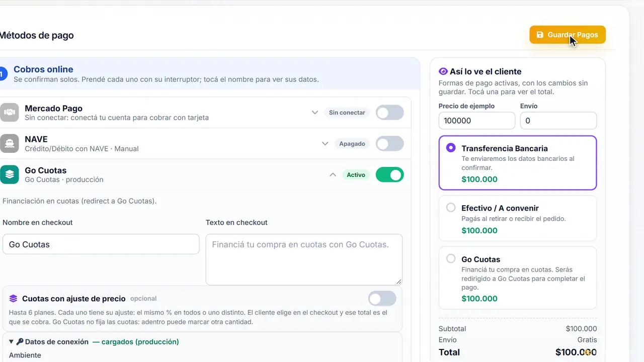
Task: Enable Cuotas con ajuste de precio toggle
Action: 382,299
